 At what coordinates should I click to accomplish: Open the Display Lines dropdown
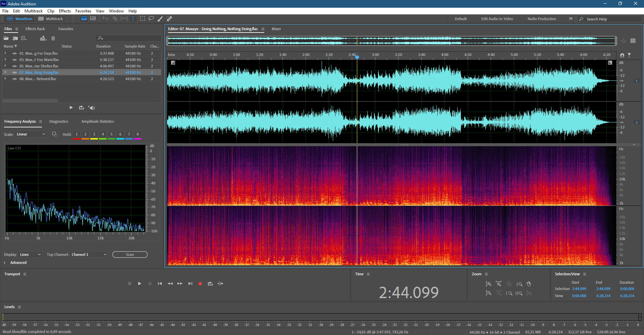[x=30, y=255]
